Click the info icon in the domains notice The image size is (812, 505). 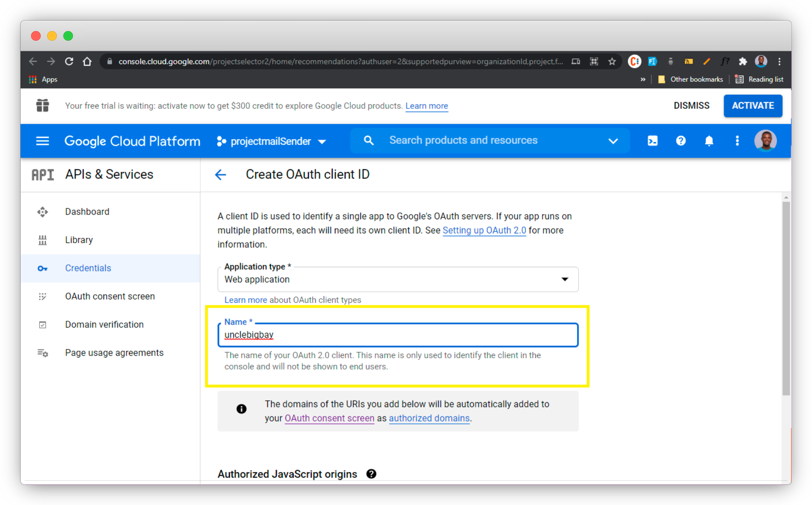click(x=241, y=409)
